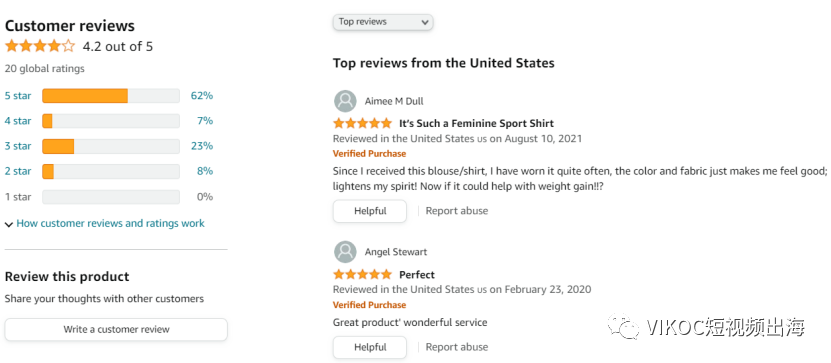Click the overall 4.2 star rating icons
Image resolution: width=831 pixels, height=363 pixels.
point(40,46)
